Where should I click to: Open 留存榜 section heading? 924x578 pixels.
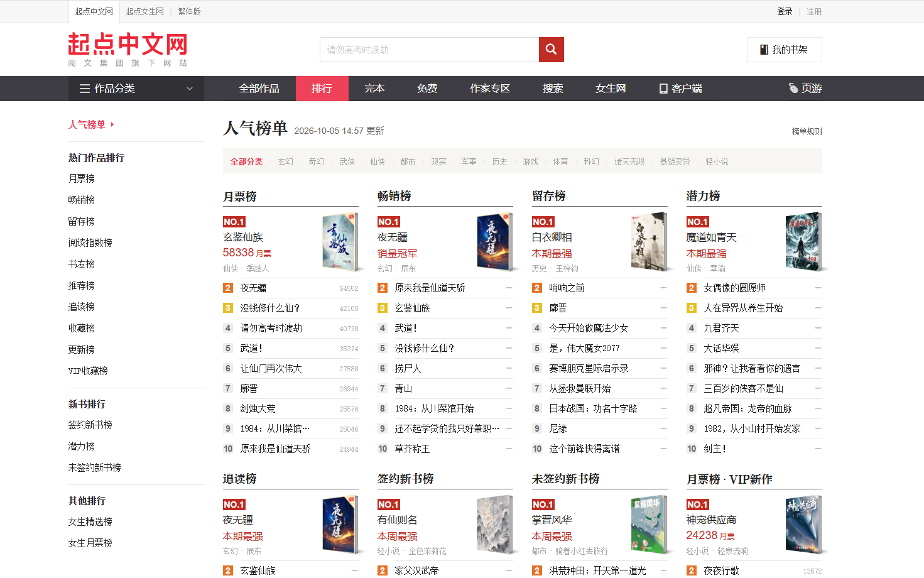549,196
